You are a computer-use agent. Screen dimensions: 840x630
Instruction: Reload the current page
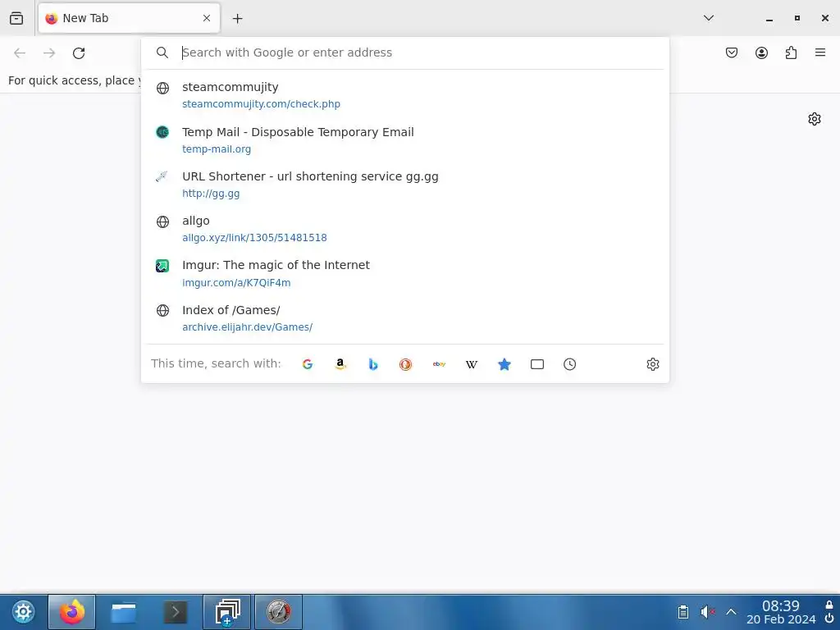[x=79, y=52]
